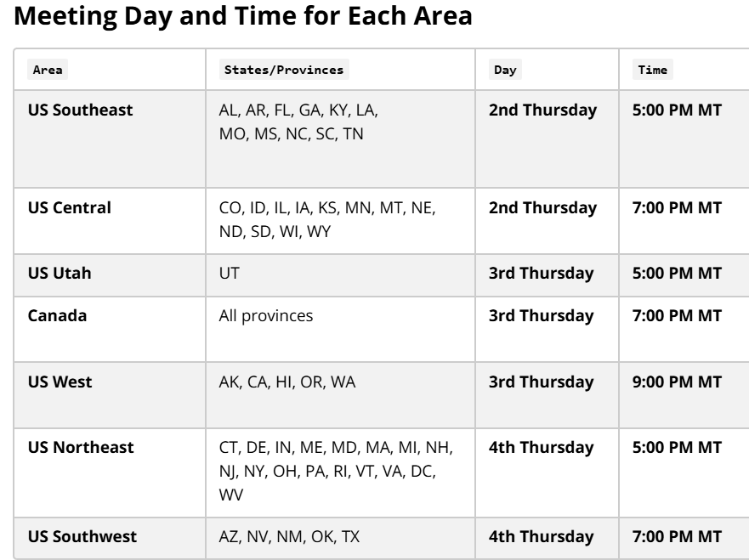Image resolution: width=749 pixels, height=560 pixels.
Task: Click US Northeast's 4th Thursday cell
Action: pos(547,472)
